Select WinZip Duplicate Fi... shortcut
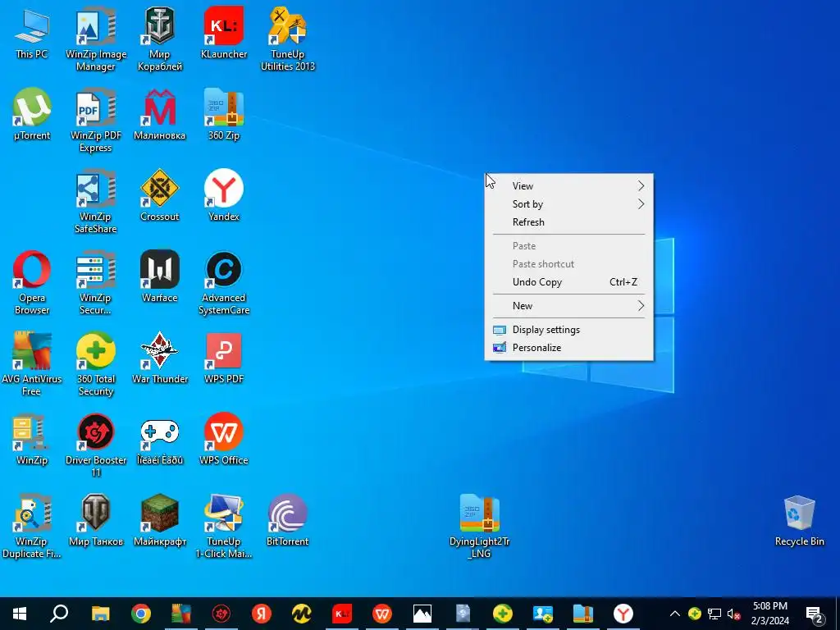This screenshot has height=630, width=840. point(32,526)
